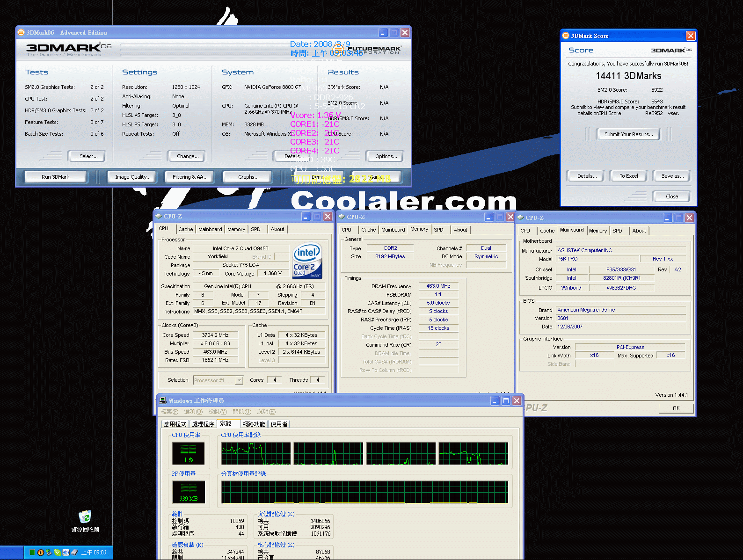Viewport: 743px width, 560px height.
Task: Click the 3704.2 MHz Core Speed value
Action: point(215,335)
